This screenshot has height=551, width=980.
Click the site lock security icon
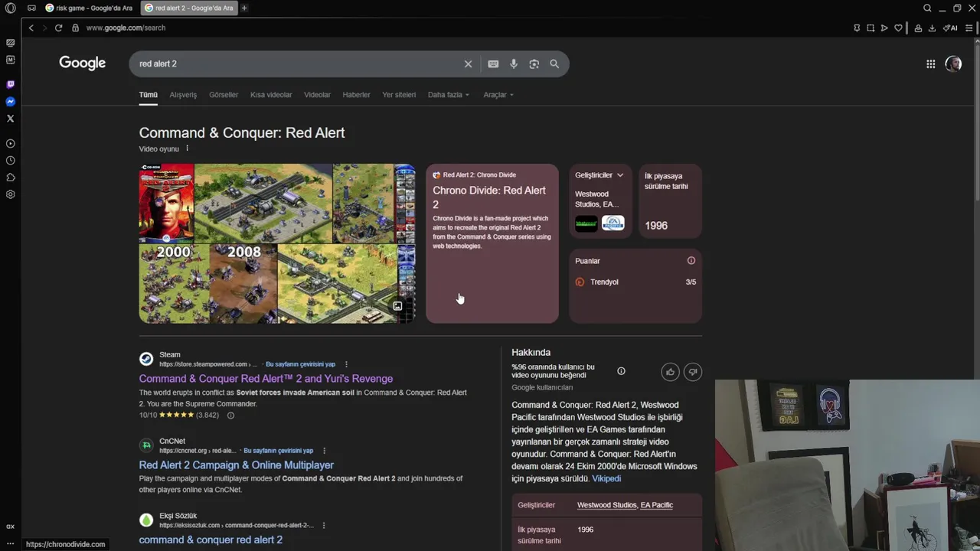75,28
